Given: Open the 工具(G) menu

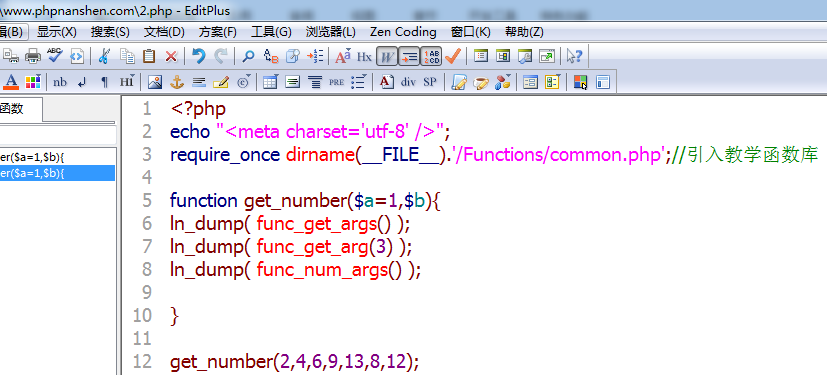Looking at the screenshot, I should pyautogui.click(x=271, y=32).
